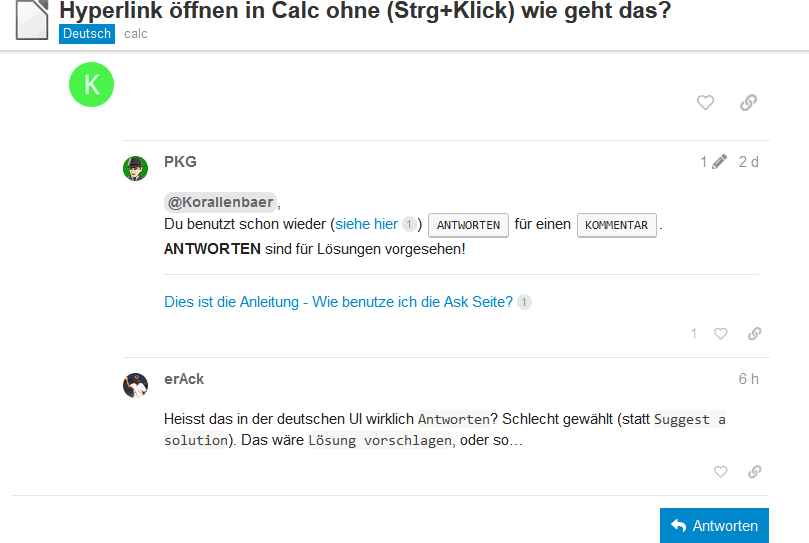The image size is (809, 543).
Task: Like the first post with heart icon
Action: click(705, 102)
